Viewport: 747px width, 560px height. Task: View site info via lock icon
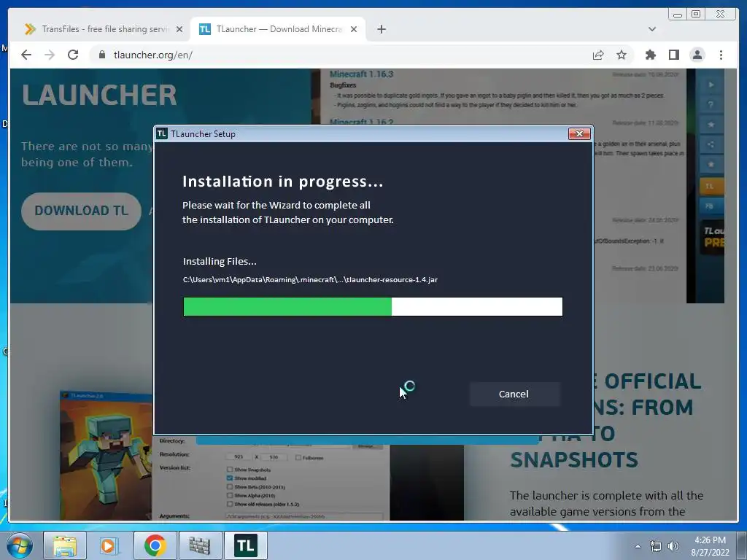[x=101, y=55]
